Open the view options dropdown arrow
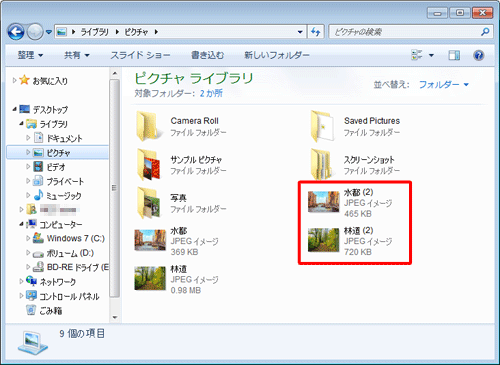The width and height of the screenshot is (500, 365). point(431,55)
